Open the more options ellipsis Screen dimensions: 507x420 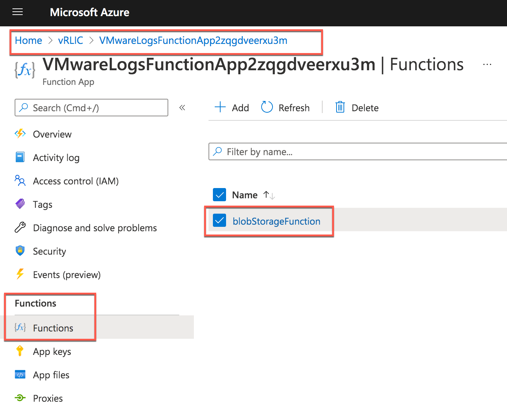[487, 64]
